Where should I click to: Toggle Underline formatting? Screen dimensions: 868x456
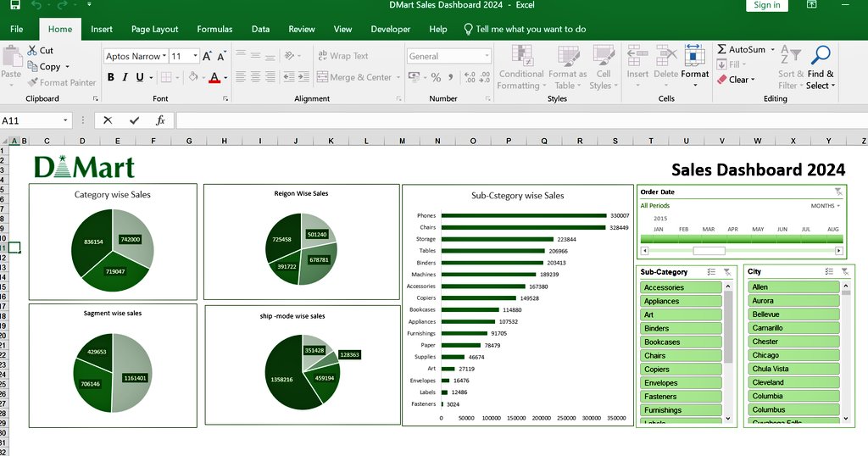coord(140,77)
